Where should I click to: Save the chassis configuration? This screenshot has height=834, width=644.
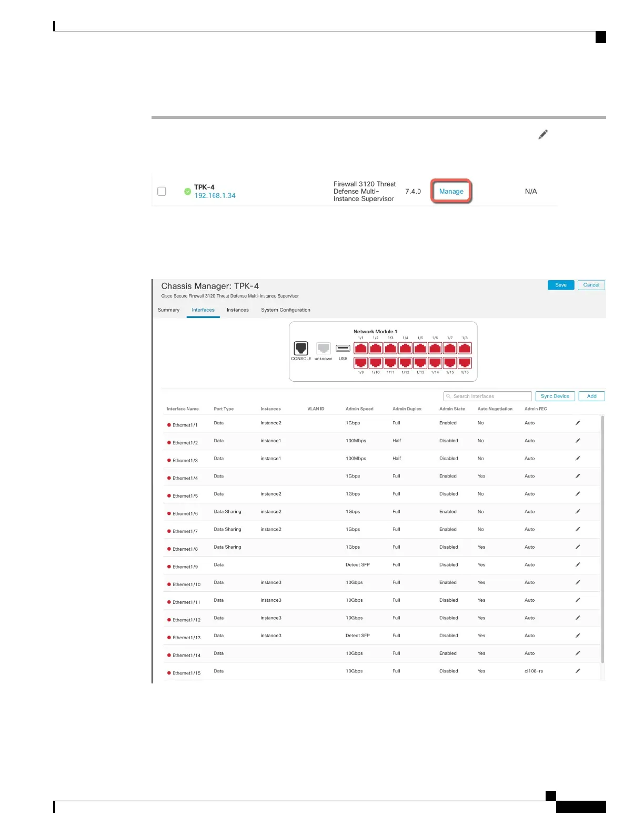[561, 285]
